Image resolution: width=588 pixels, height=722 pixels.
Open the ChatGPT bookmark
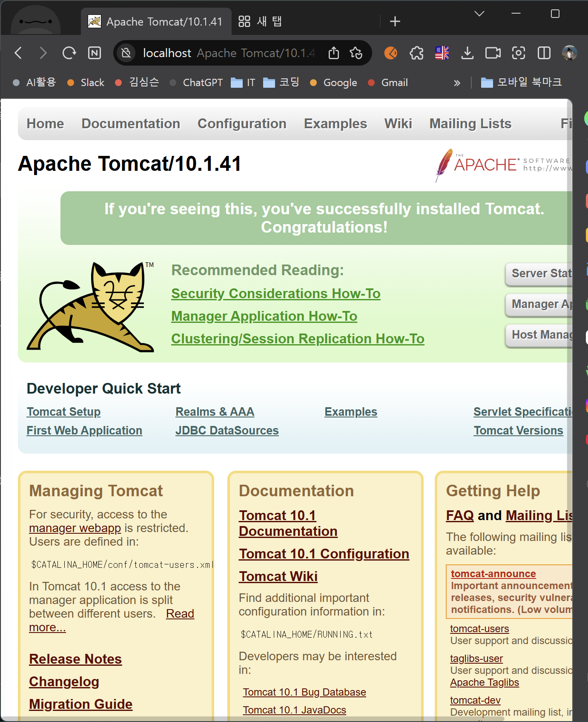pyautogui.click(x=196, y=83)
